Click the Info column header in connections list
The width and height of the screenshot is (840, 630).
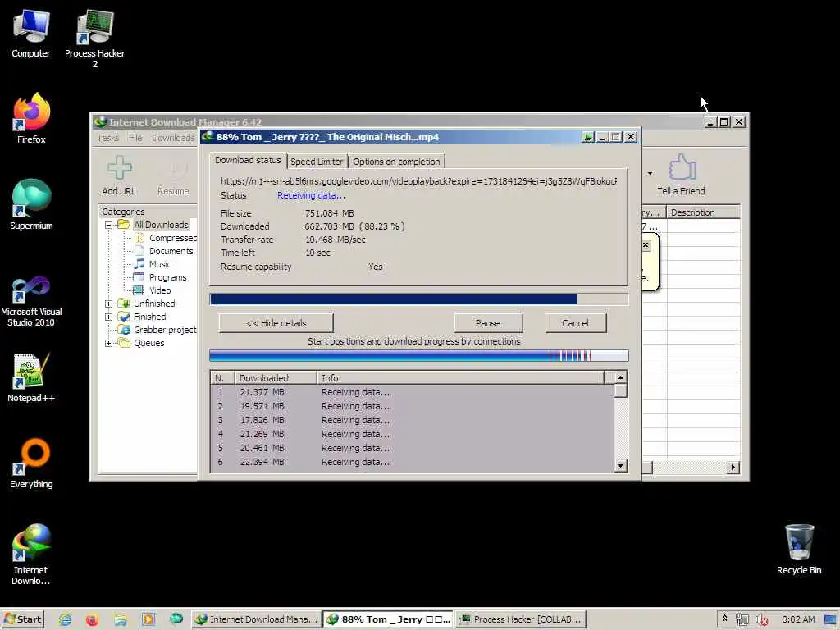tap(460, 378)
